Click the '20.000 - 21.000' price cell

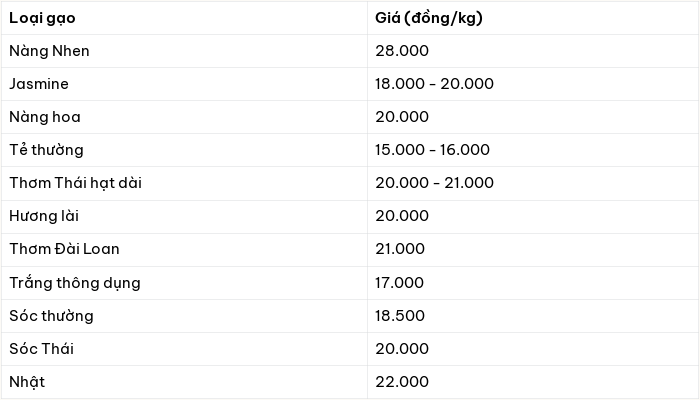coord(533,183)
